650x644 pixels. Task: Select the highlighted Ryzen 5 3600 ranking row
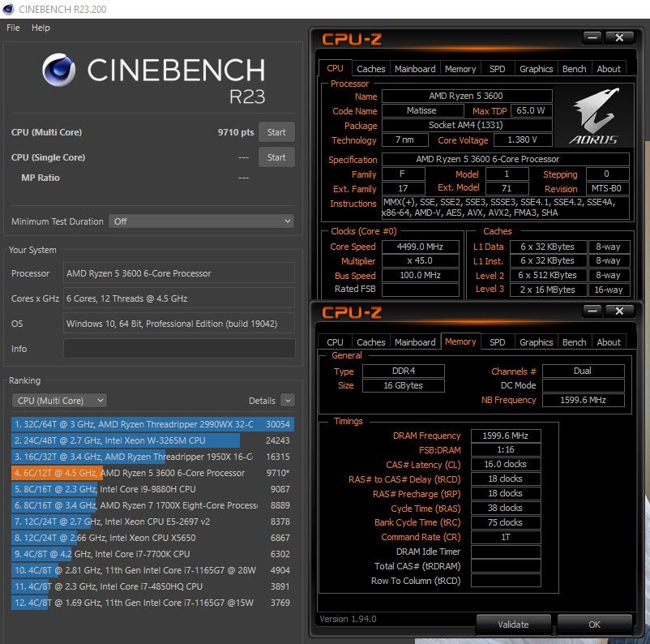[x=152, y=473]
